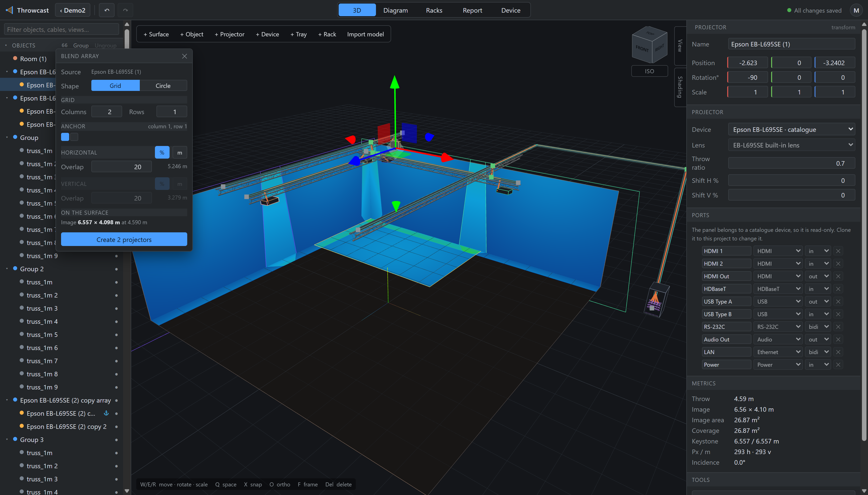The width and height of the screenshot is (868, 495).
Task: Open the RS-232C port type dropdown
Action: pyautogui.click(x=778, y=327)
